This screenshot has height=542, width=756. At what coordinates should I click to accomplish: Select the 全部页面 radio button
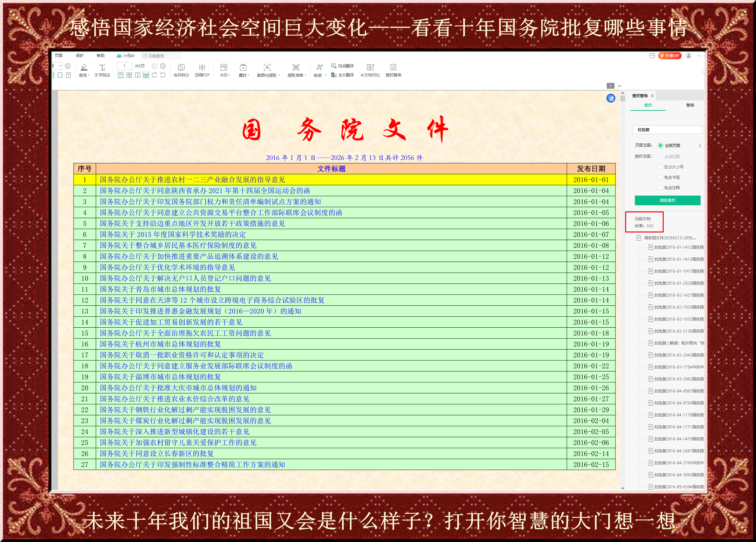[660, 145]
